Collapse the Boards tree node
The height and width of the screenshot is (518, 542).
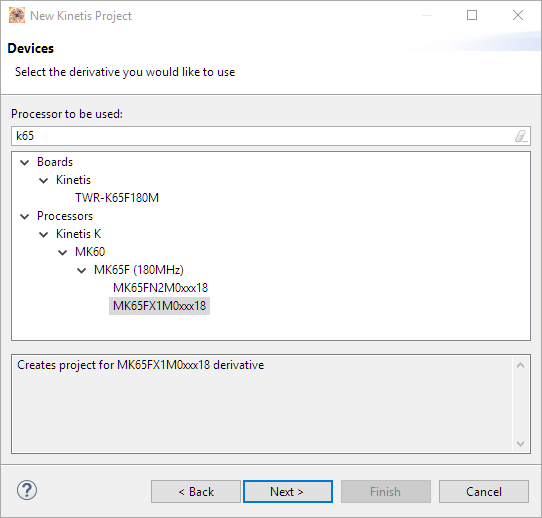point(25,162)
